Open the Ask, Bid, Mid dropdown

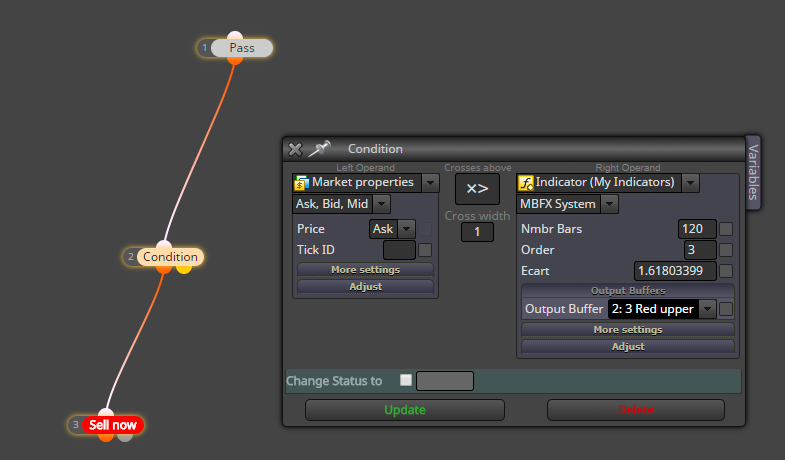pos(381,204)
